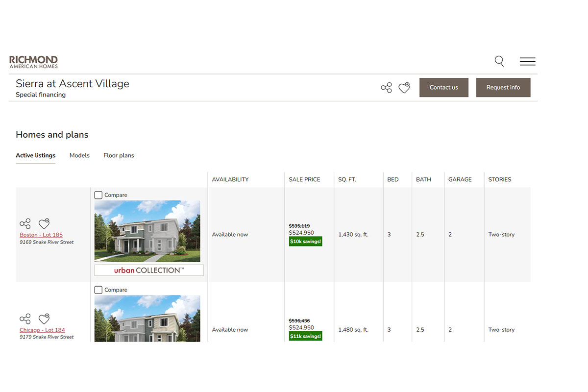Click the SALE PRICE column header
This screenshot has width=588, height=392.
tap(304, 179)
